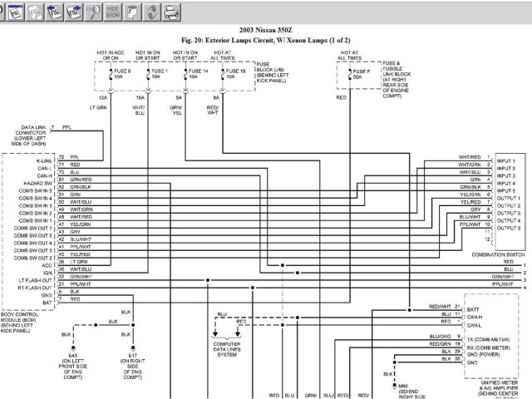Click the E17 ground point label
Screen dimensions: 532x399
click(132, 362)
